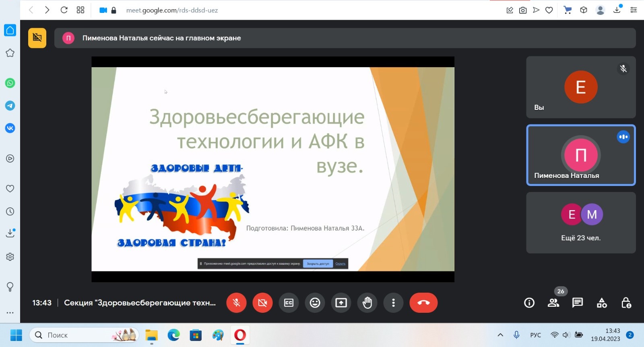Click the camera permission icon in address bar

(x=103, y=10)
